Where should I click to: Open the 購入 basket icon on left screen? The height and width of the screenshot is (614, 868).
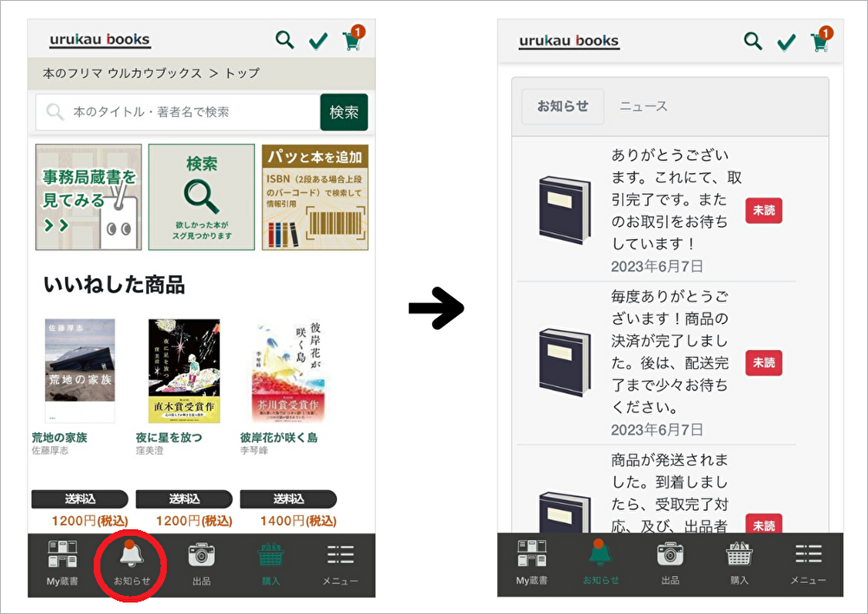[270, 561]
